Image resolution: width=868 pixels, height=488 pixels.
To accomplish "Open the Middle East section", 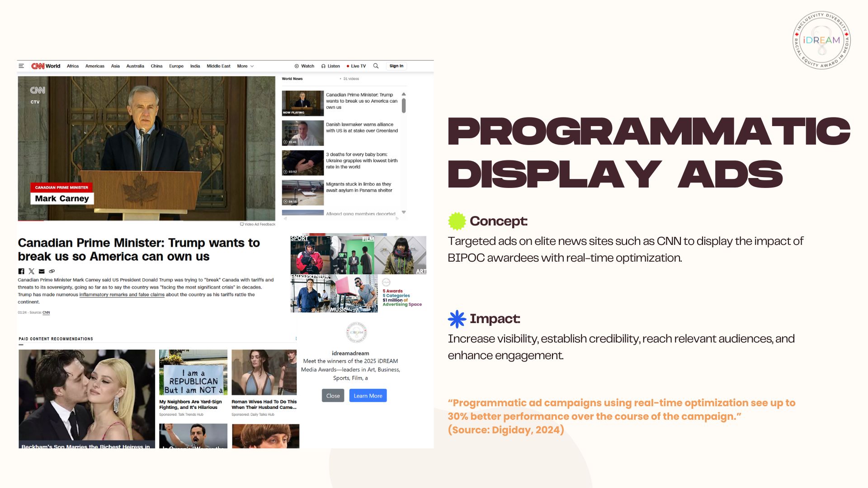I will click(218, 66).
